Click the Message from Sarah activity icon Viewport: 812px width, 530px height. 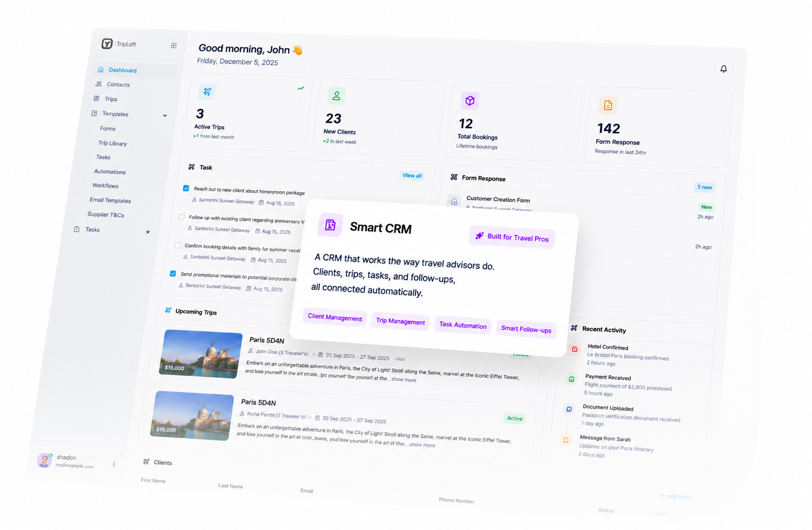point(566,440)
